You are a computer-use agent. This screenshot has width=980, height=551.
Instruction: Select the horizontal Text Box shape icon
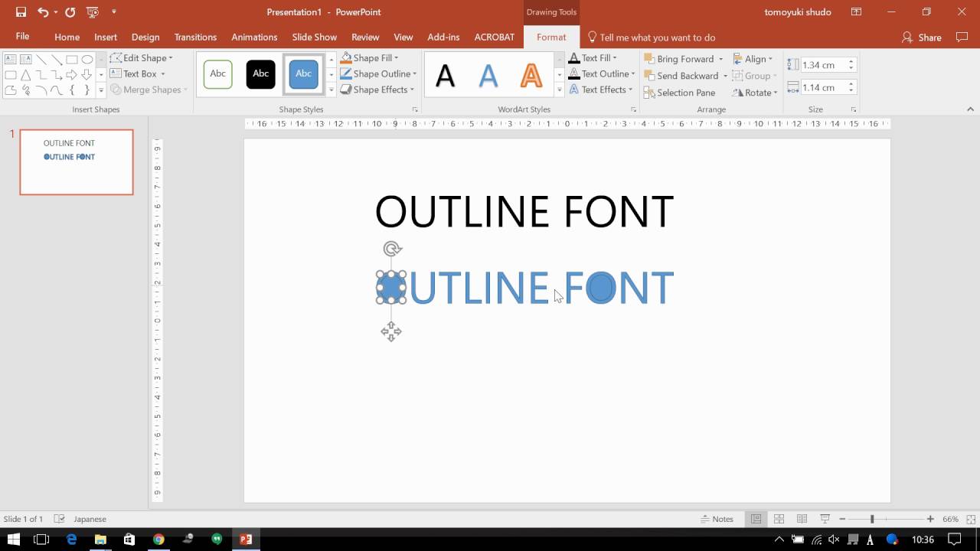click(x=11, y=59)
